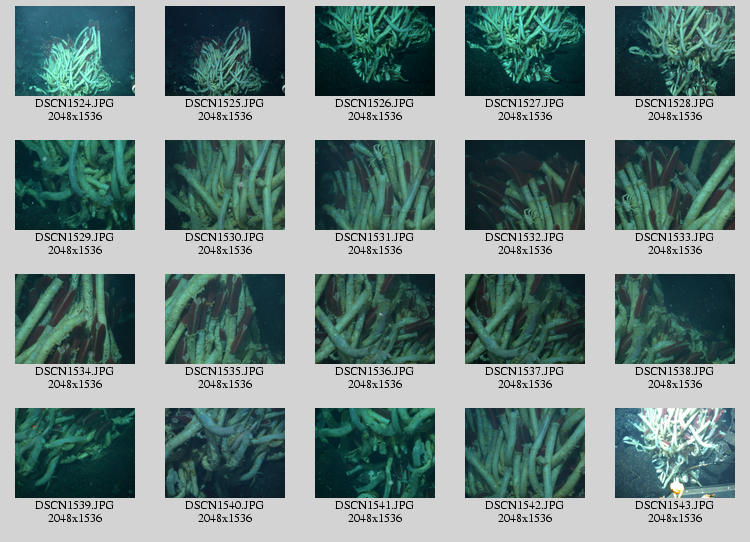Screen dimensions: 750x542
Task: Click the DSCN1529.JPG file name label
Action: (75, 237)
